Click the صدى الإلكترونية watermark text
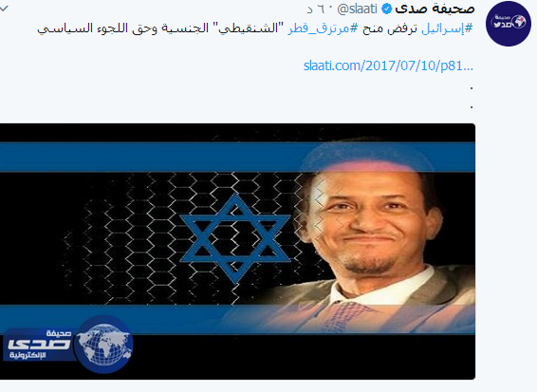The width and height of the screenshot is (537, 392). click(x=39, y=344)
